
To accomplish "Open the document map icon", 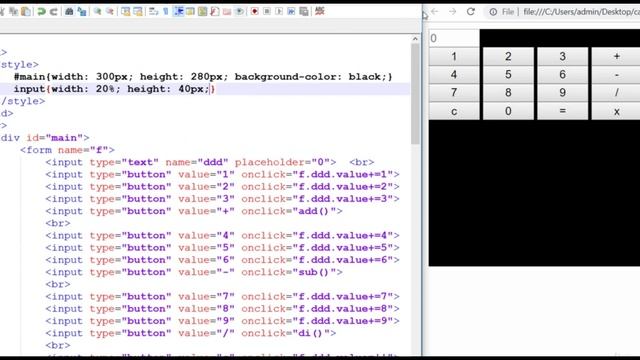I will tap(202, 11).
